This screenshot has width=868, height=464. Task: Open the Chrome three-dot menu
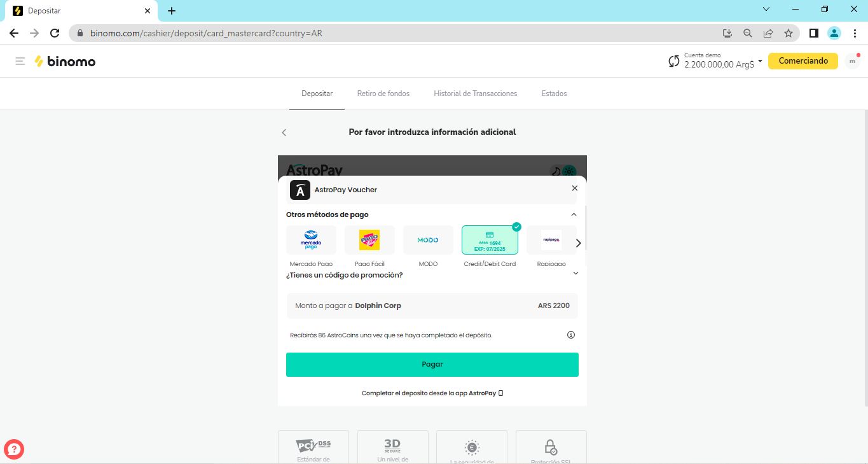point(855,33)
